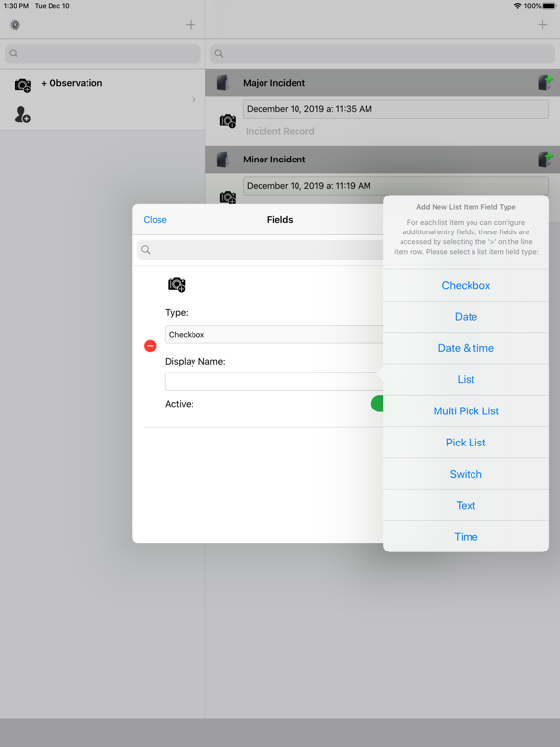
Task: Select Text field type
Action: pos(467,506)
